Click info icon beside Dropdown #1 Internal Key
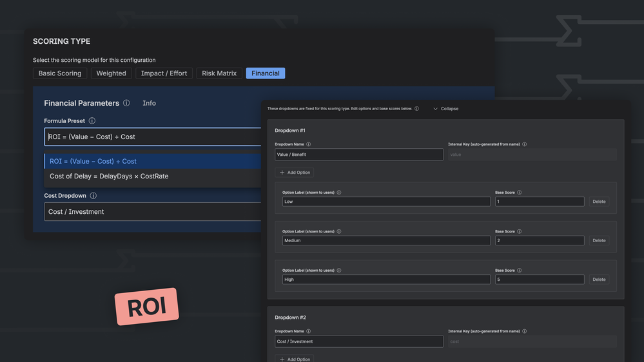This screenshot has width=644, height=362. (525, 144)
